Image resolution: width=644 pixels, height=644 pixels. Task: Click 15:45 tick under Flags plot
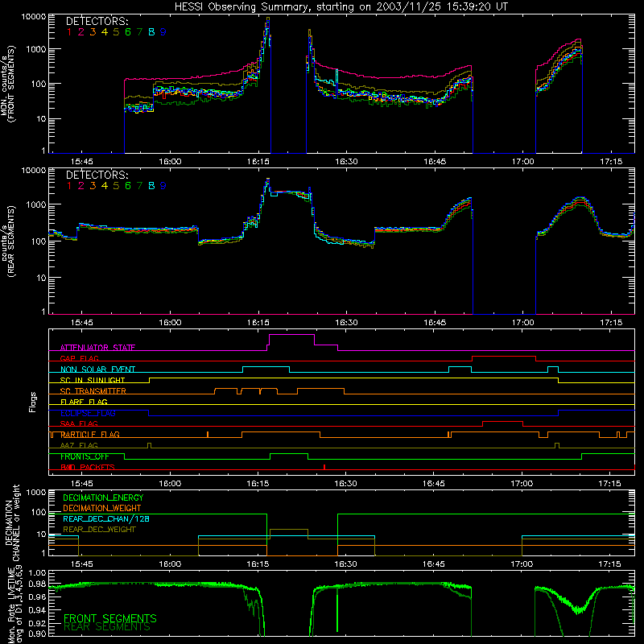pyautogui.click(x=82, y=484)
